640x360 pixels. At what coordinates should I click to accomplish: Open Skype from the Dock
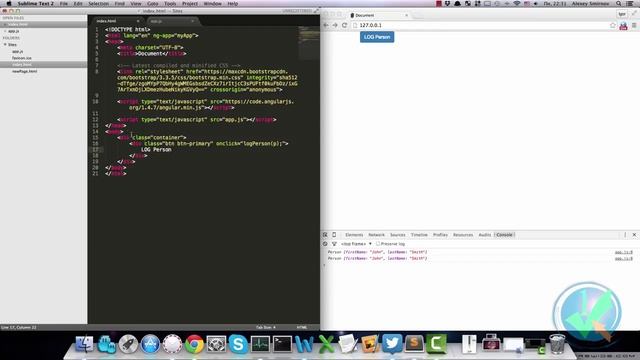click(x=238, y=344)
